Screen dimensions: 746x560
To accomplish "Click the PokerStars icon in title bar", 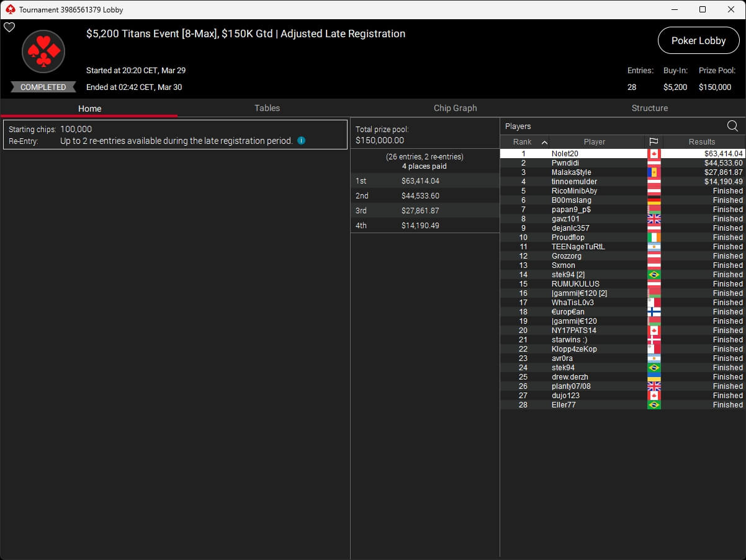I will (x=9, y=9).
